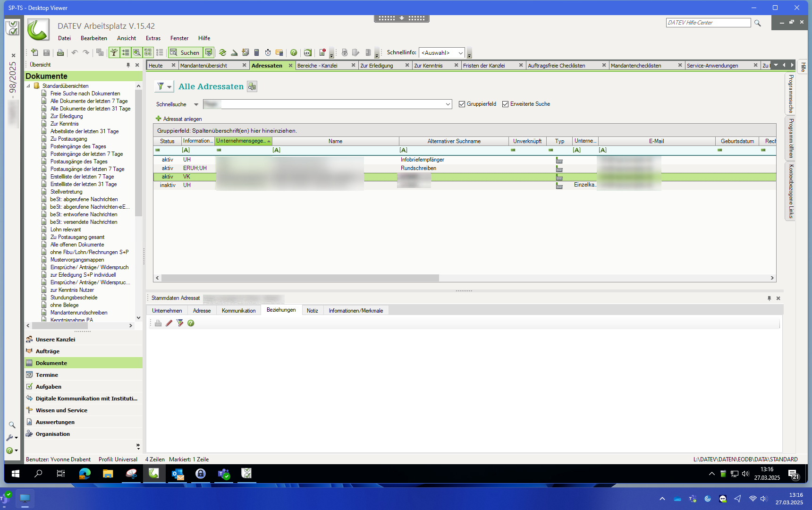
Task: Click the green help question mark toolbar icon
Action: click(294, 53)
